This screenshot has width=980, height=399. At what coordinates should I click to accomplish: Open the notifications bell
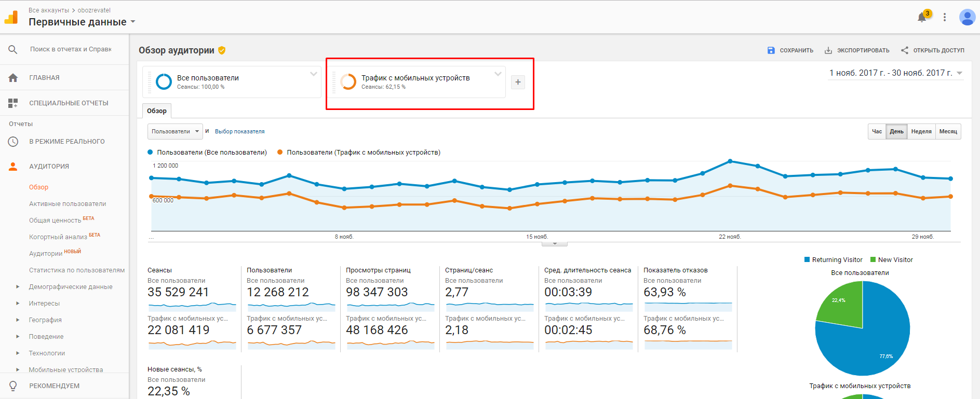[922, 17]
